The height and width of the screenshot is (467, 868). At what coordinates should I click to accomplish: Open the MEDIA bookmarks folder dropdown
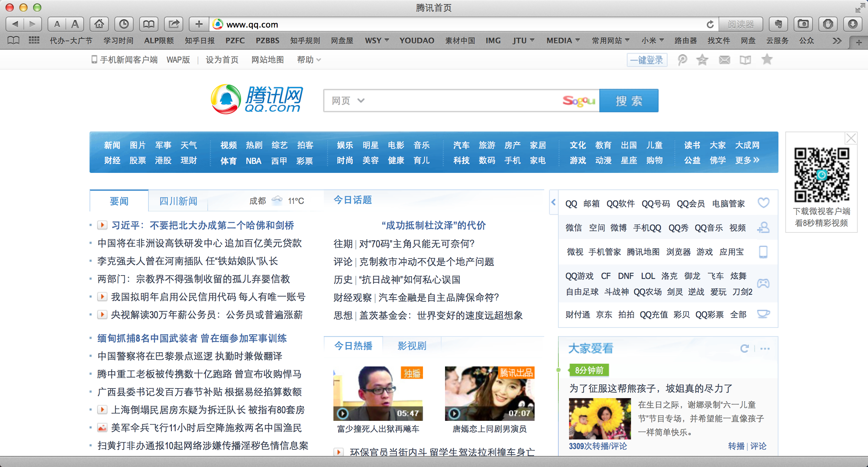tap(563, 41)
